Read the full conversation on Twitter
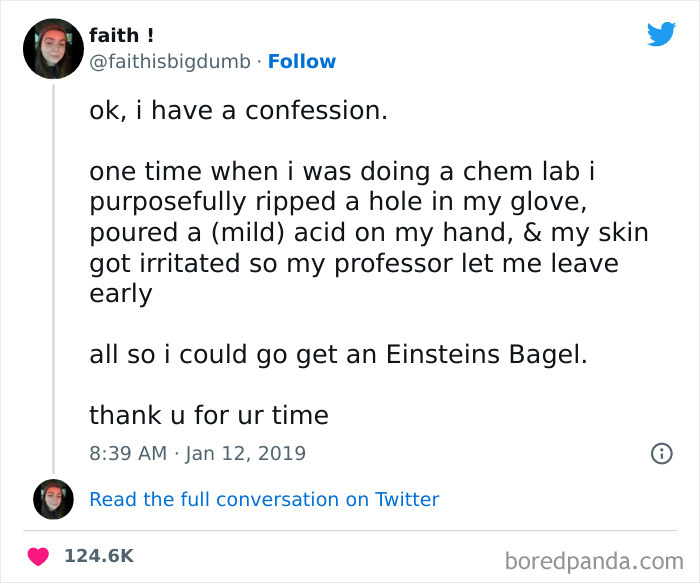 (264, 499)
